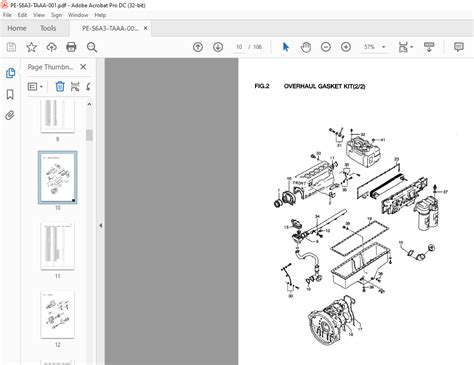Image resolution: width=474 pixels, height=365 pixels.
Task: Toggle the Attachments paperclip panel
Action: [10, 116]
